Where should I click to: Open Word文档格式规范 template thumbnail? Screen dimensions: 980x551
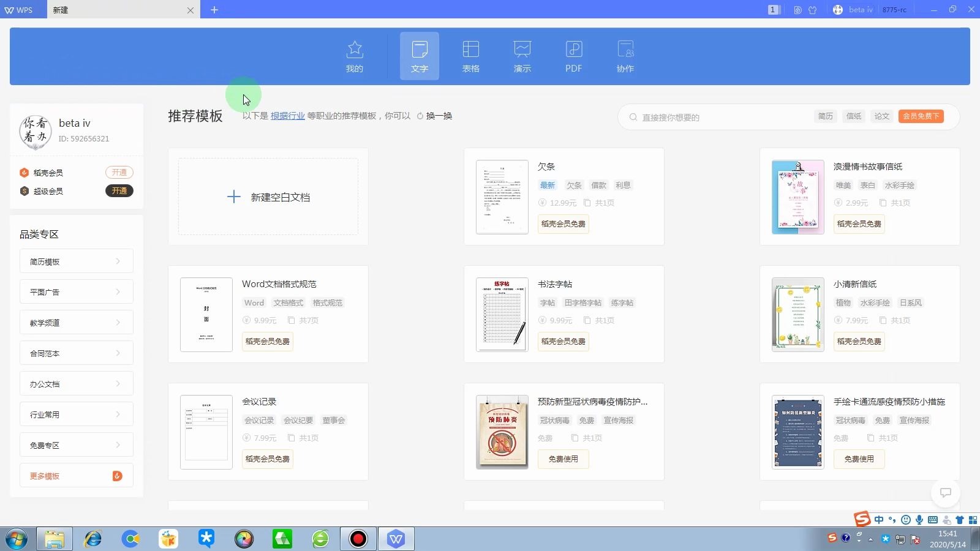click(x=206, y=315)
